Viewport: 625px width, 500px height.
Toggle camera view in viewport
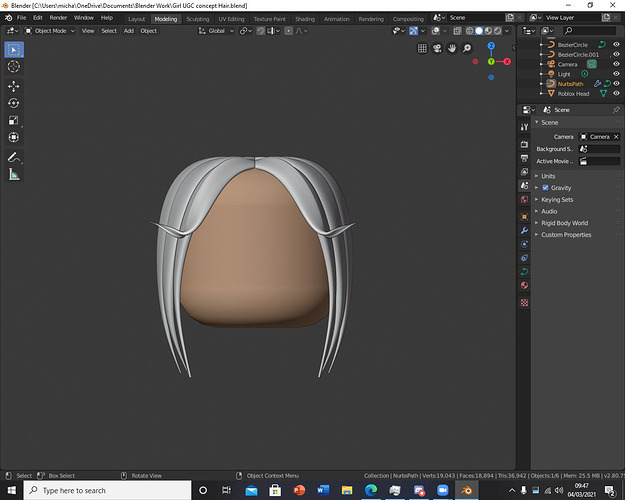(437, 48)
